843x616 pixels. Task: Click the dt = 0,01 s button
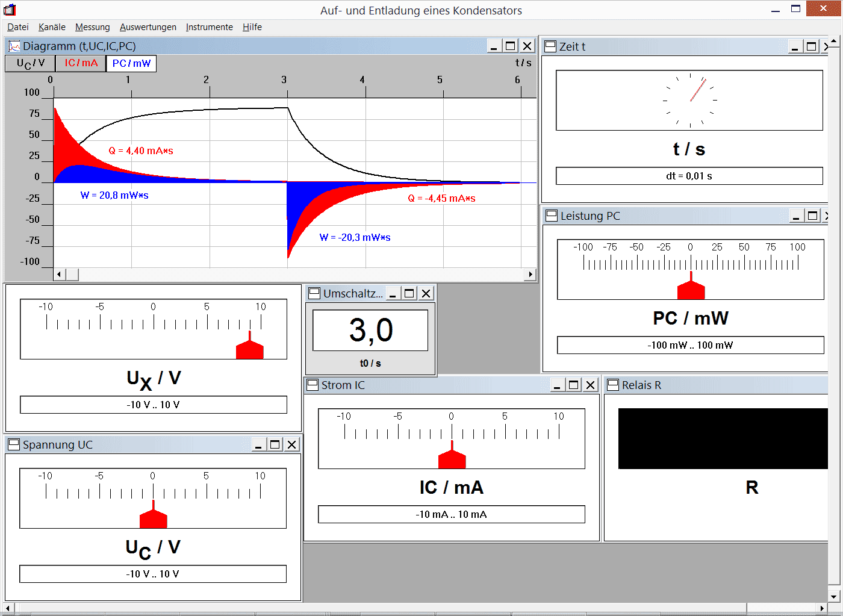pyautogui.click(x=689, y=176)
